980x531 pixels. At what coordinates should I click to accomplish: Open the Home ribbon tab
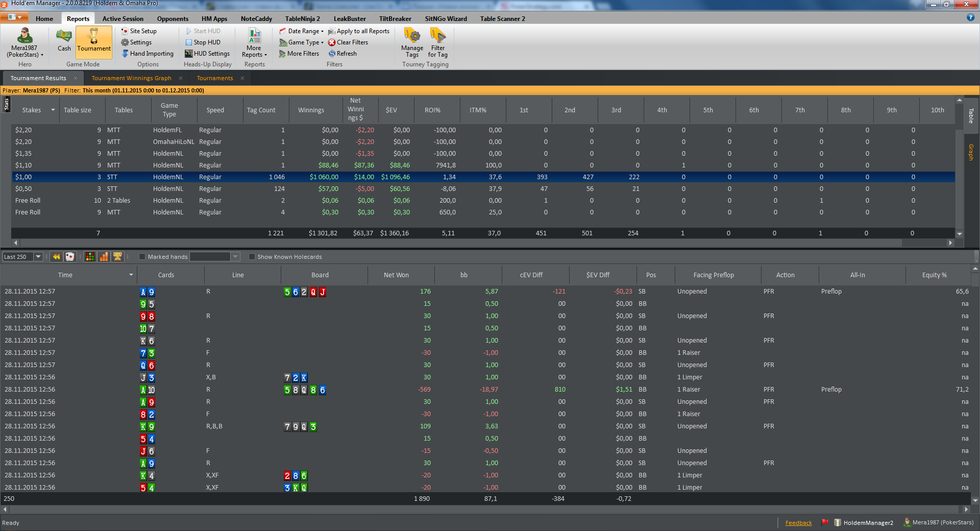(x=44, y=19)
